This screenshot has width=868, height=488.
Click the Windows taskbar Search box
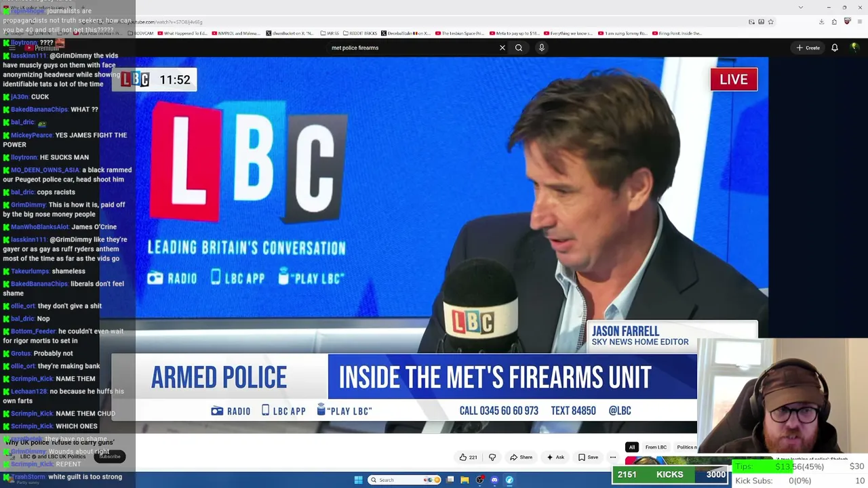click(x=403, y=480)
